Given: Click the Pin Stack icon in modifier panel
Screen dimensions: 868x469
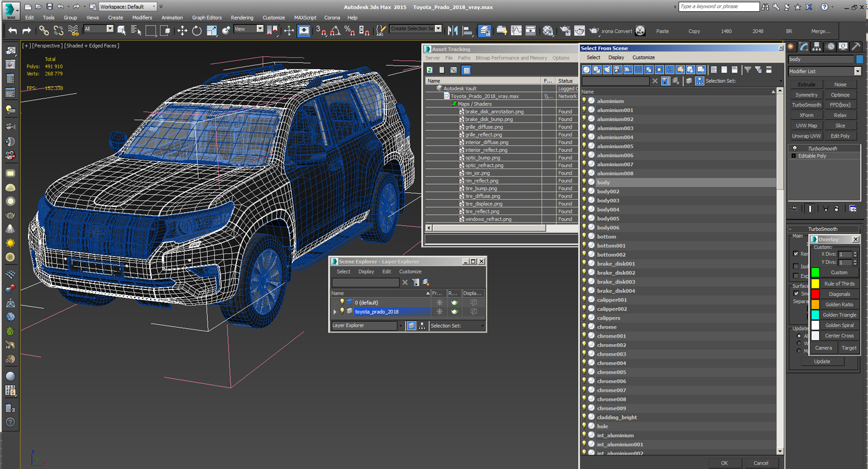Looking at the screenshot, I should [x=794, y=208].
